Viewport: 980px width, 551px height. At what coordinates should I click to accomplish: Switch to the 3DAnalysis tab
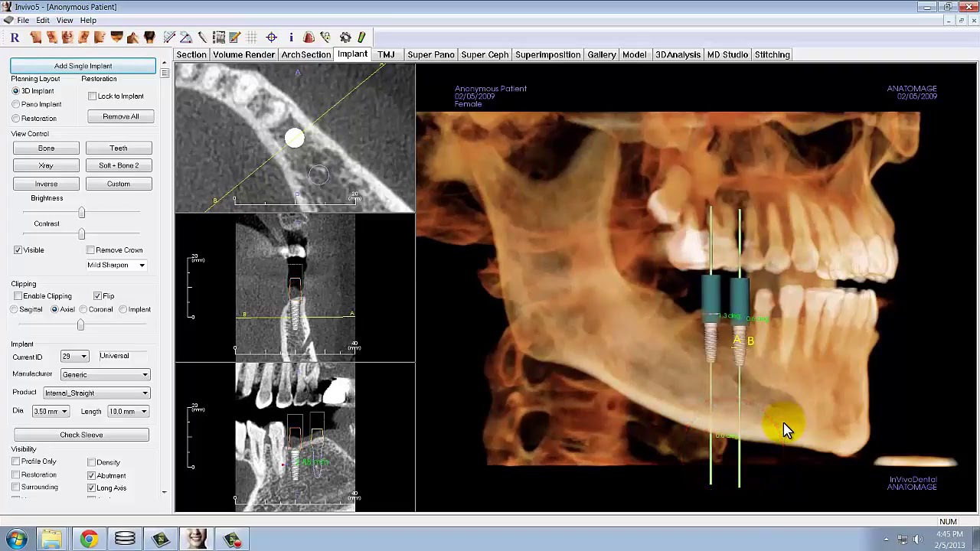pos(678,54)
